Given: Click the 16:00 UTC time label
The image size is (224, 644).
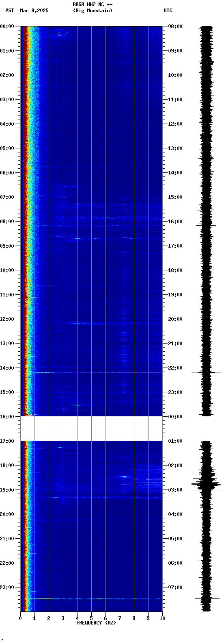Looking at the screenshot, I should (x=175, y=222).
